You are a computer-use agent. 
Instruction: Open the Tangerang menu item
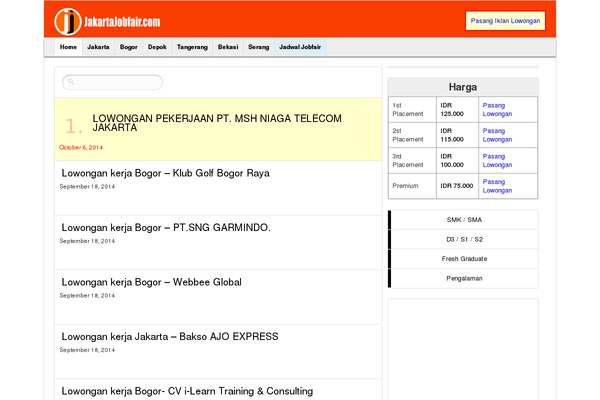192,47
